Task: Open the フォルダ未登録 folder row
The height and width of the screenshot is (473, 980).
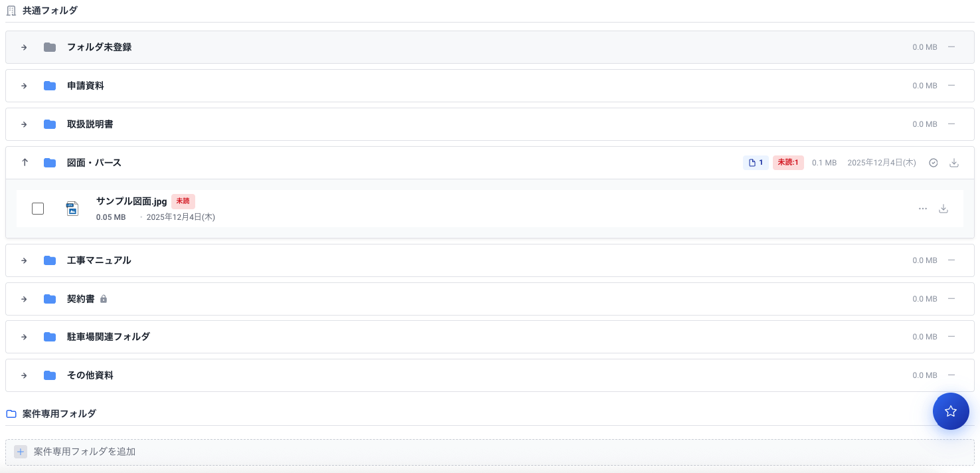Action: click(x=99, y=47)
